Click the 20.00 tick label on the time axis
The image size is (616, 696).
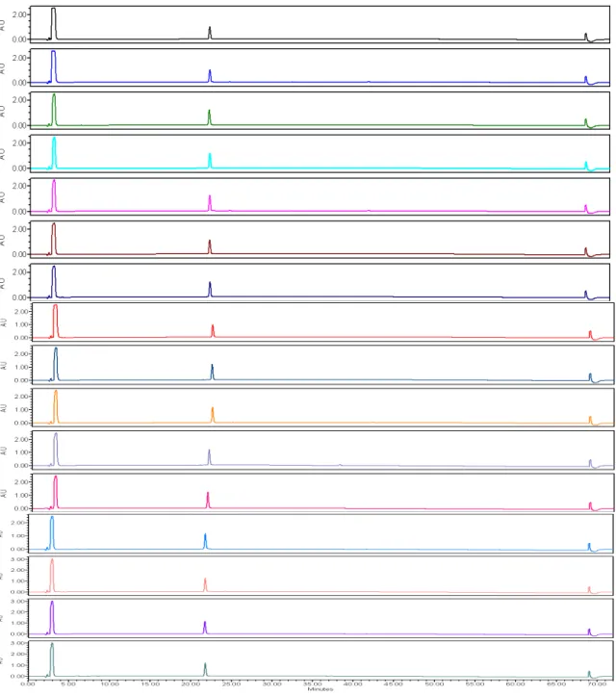point(191,684)
